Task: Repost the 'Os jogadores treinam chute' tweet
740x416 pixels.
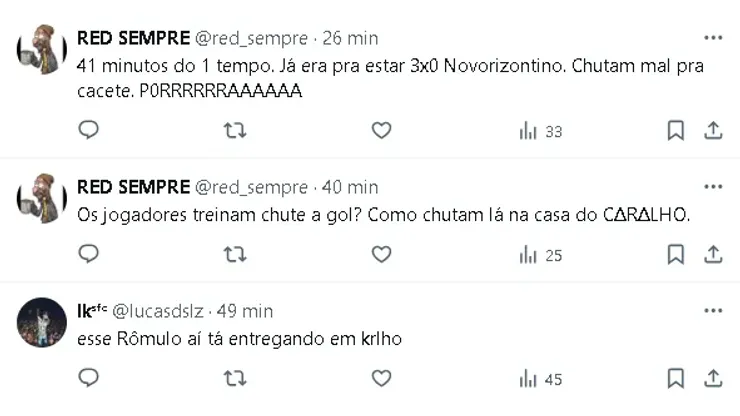Action: click(x=234, y=255)
